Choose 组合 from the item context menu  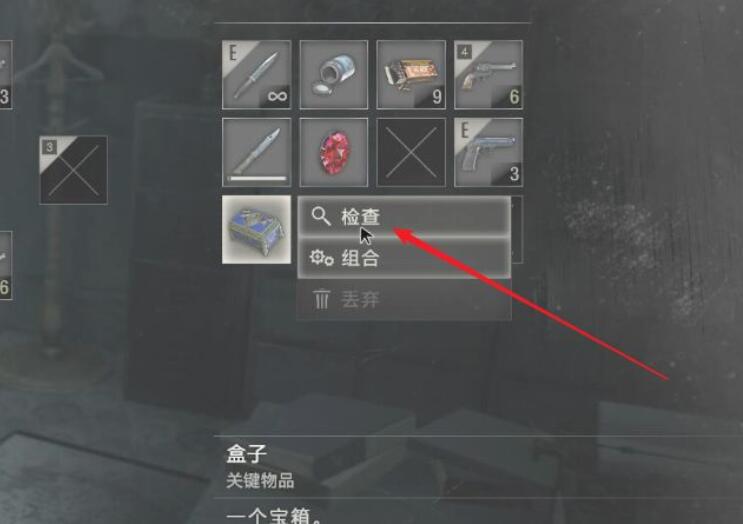(404, 258)
